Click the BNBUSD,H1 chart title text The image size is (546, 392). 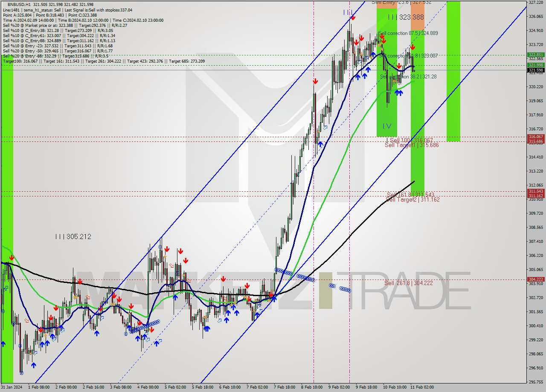pos(18,4)
